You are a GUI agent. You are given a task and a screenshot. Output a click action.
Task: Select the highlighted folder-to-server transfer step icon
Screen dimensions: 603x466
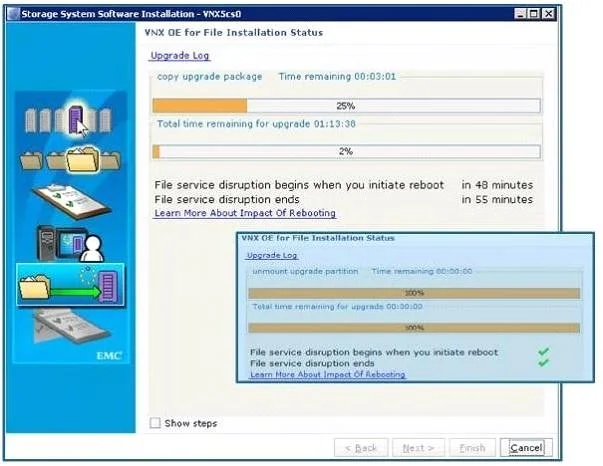tap(70, 285)
